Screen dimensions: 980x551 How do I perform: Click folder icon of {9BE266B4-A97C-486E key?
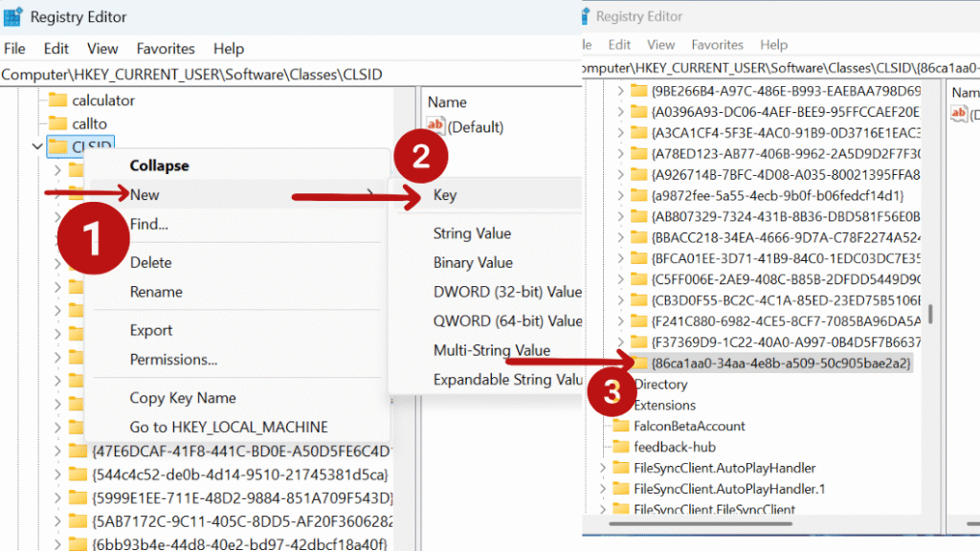638,91
